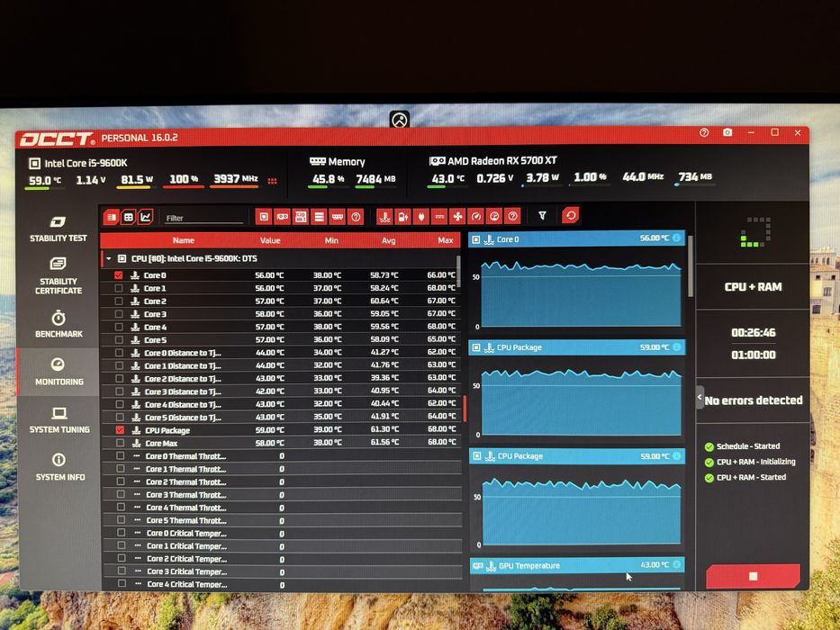Check the Core 3 checkbox
This screenshot has width=840, height=630.
119,314
